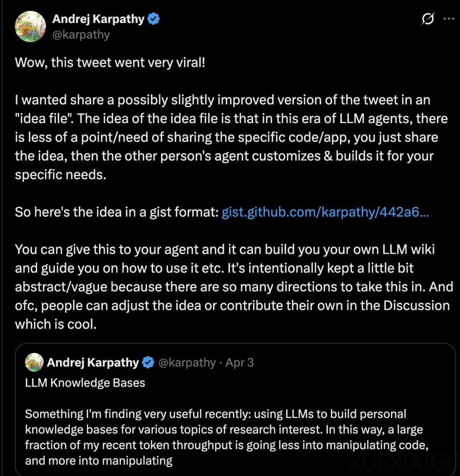Image resolution: width=460 pixels, height=476 pixels.
Task: Click the verified badge next to Andrej Karpathy
Action: 154,19
